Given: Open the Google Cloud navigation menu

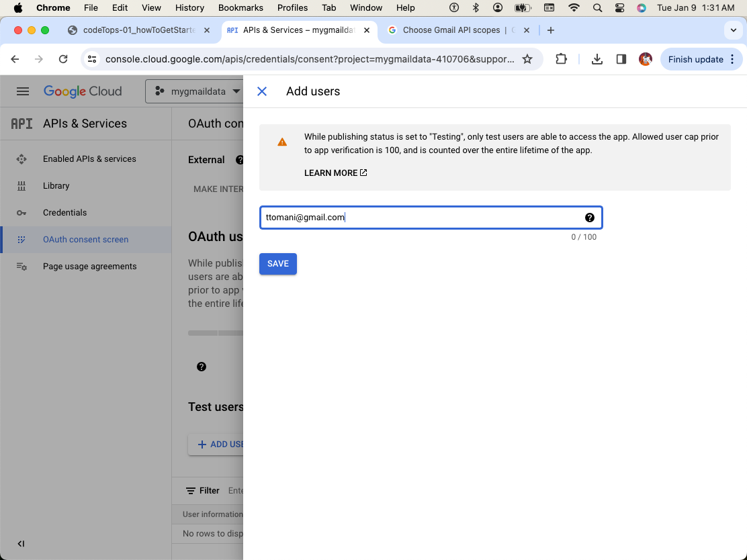Looking at the screenshot, I should click(x=22, y=91).
